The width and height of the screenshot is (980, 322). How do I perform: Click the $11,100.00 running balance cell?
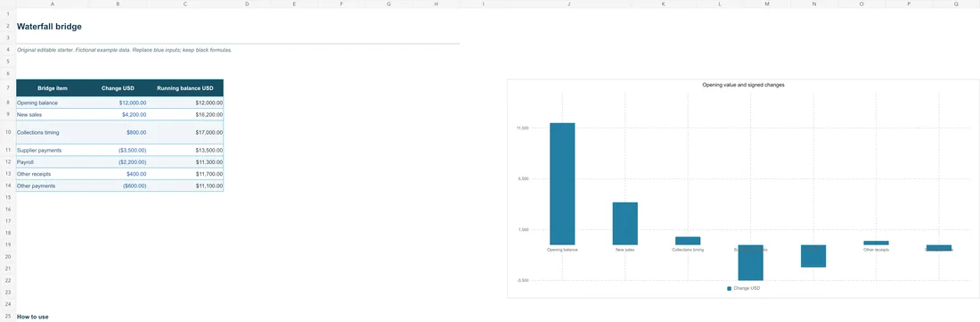[x=185, y=186]
